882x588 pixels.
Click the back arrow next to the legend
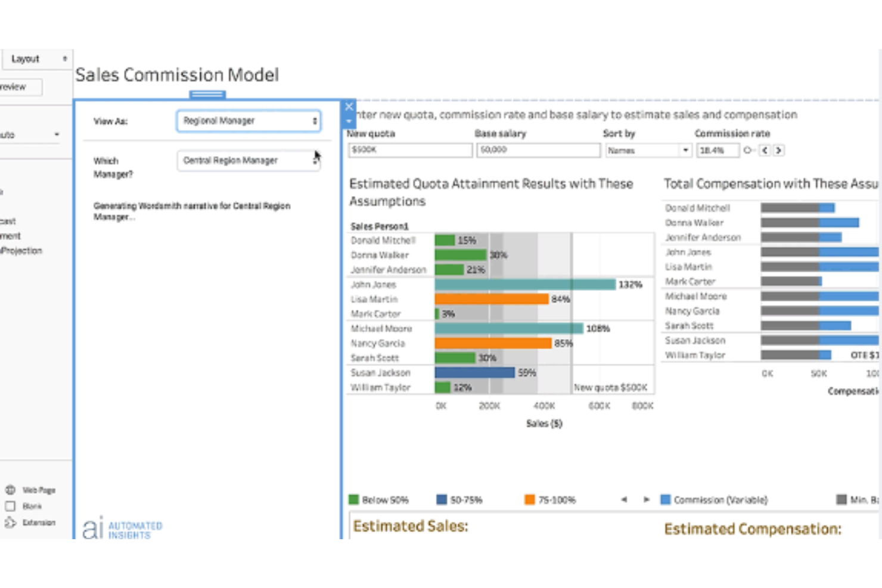(625, 500)
